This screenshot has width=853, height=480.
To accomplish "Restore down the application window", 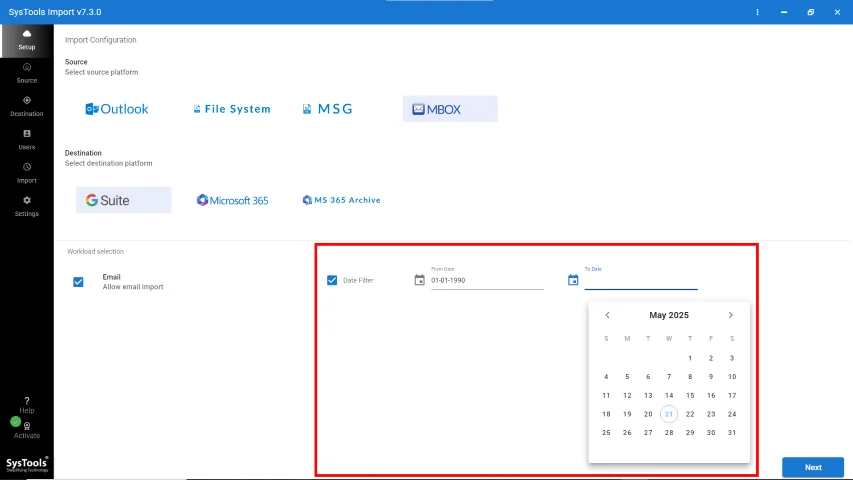I will pyautogui.click(x=811, y=12).
